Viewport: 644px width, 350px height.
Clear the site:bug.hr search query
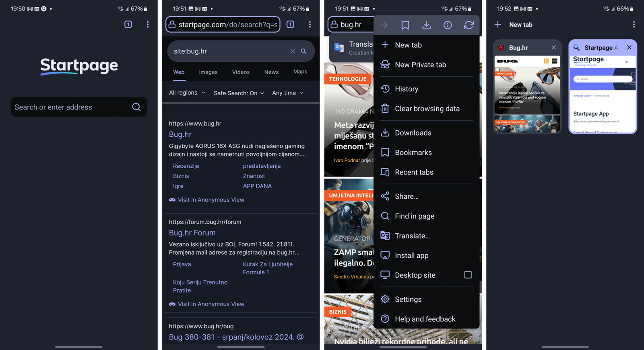click(293, 51)
